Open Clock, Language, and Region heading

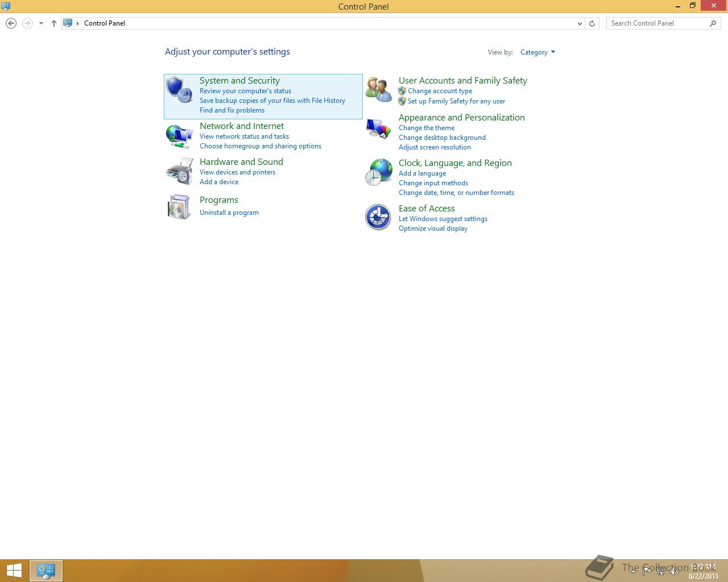[455, 163]
